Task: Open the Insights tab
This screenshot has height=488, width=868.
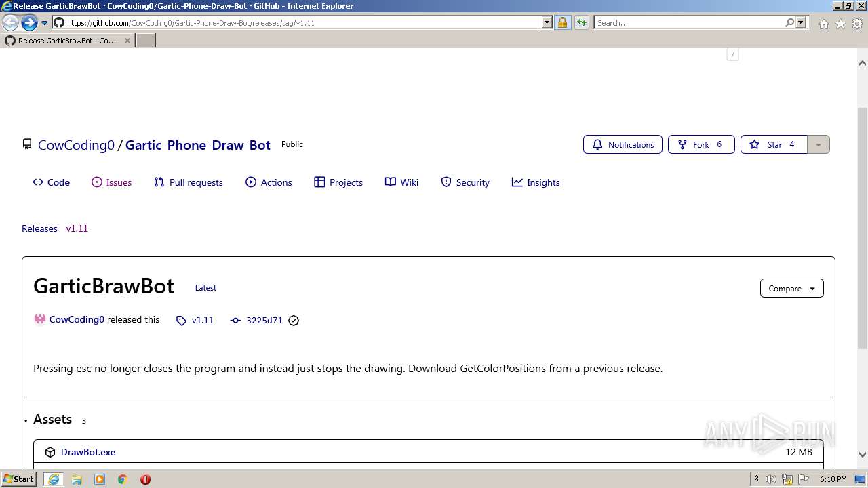Action: (x=536, y=182)
